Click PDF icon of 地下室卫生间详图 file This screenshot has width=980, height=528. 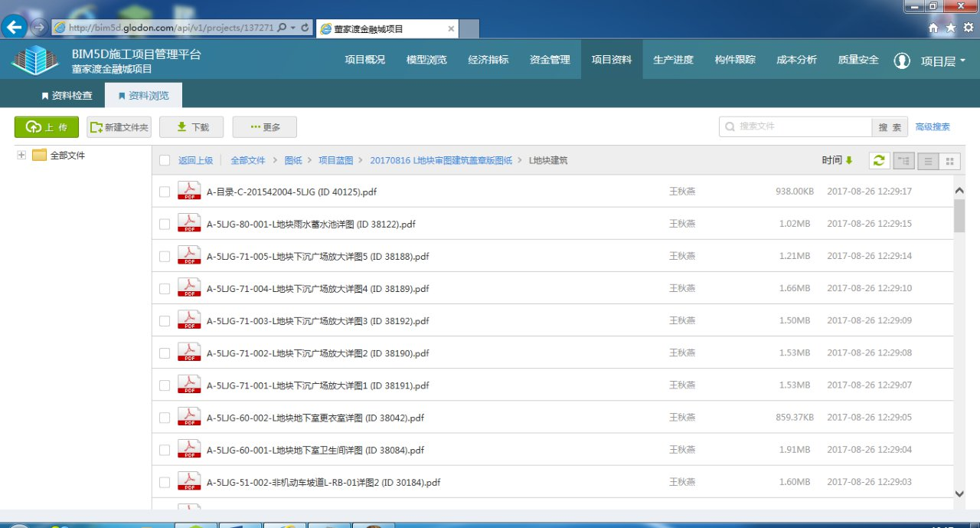(x=188, y=449)
